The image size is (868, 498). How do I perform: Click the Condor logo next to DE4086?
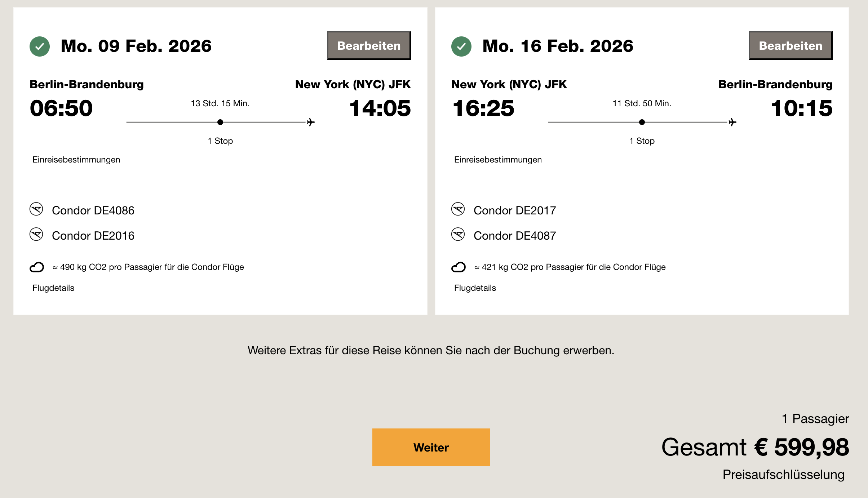36,209
